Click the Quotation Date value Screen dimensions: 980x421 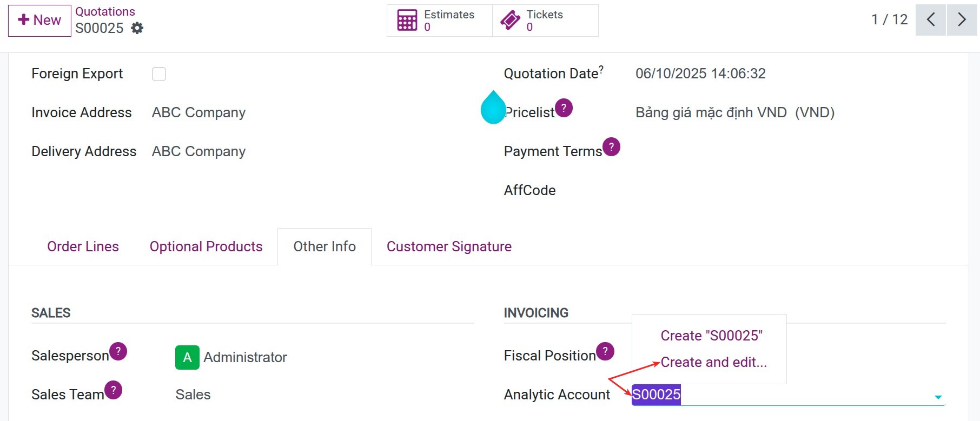tap(700, 73)
